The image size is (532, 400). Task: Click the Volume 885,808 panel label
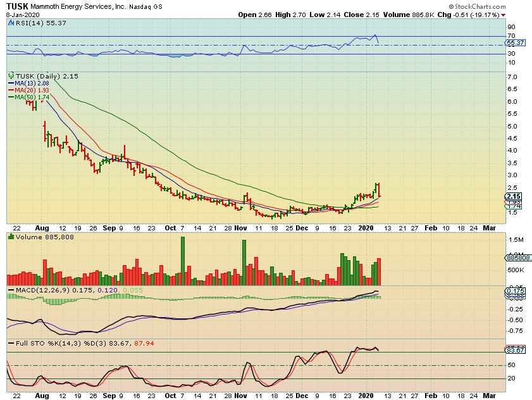44,237
